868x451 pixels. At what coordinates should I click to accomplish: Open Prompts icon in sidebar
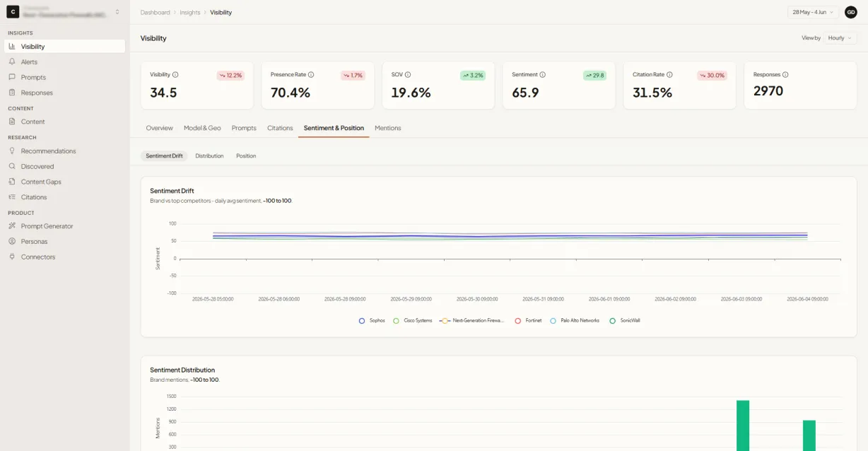[x=12, y=77]
